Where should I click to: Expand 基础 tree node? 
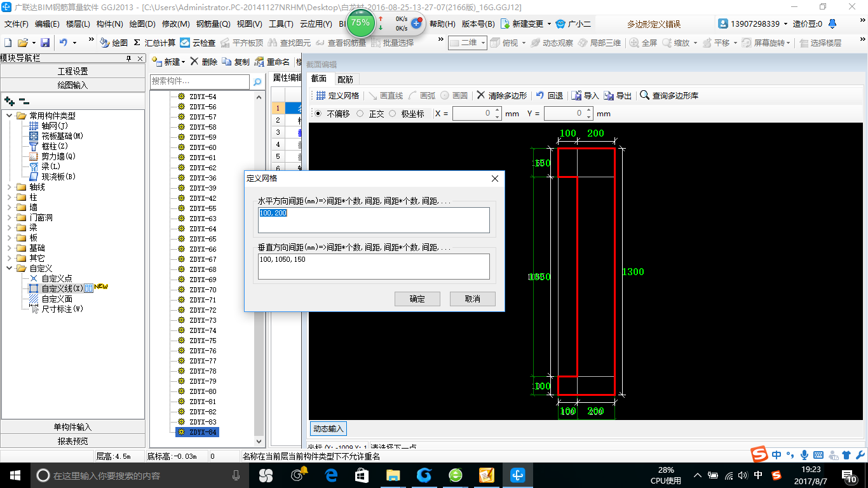click(x=10, y=248)
